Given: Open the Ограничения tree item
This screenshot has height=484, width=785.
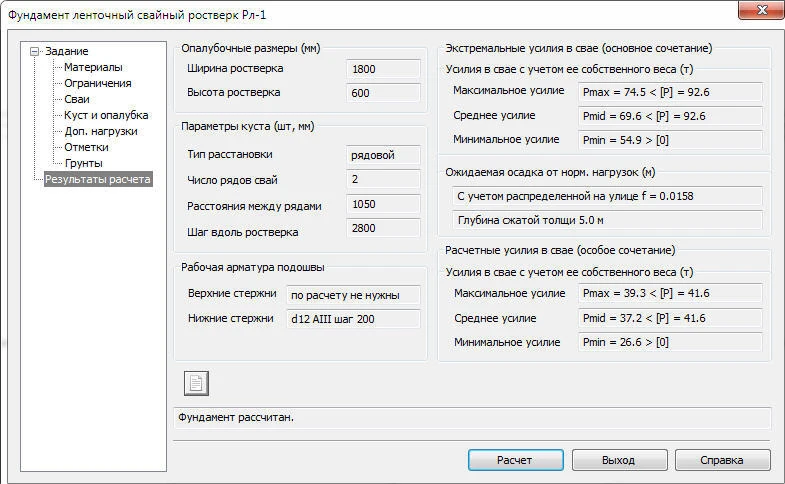Looking at the screenshot, I should click(97, 83).
